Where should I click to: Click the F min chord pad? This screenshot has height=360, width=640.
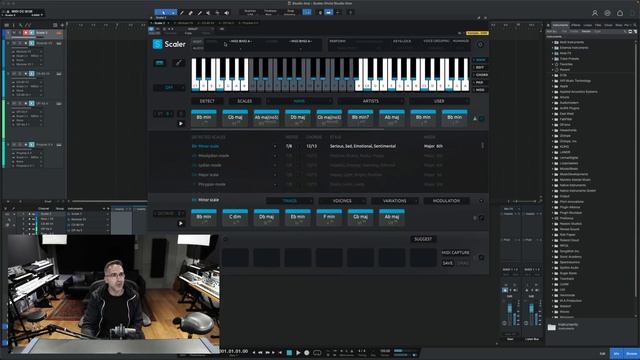click(x=329, y=217)
